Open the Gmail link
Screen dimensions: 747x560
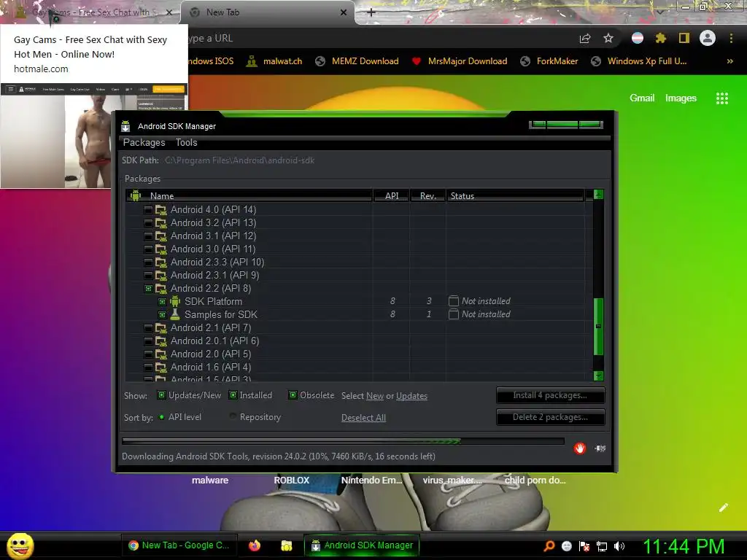pos(642,98)
